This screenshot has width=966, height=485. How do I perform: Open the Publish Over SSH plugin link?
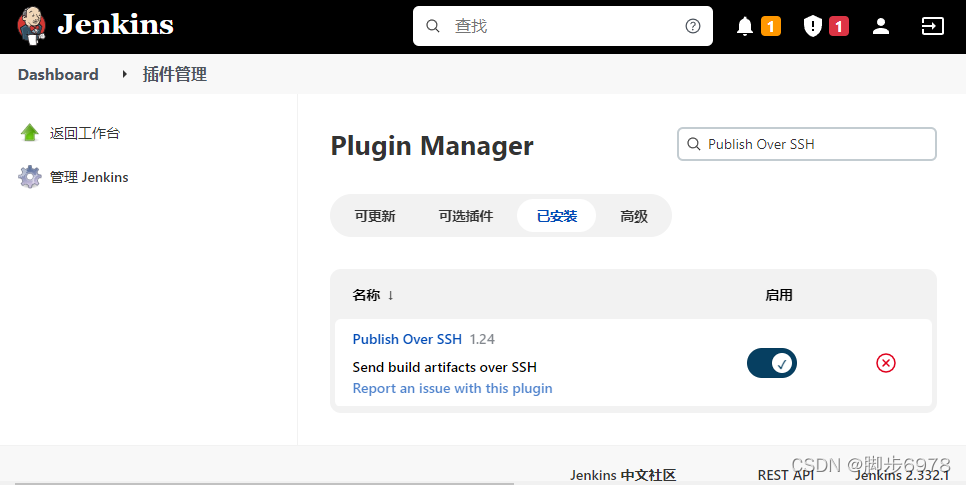[x=407, y=339]
